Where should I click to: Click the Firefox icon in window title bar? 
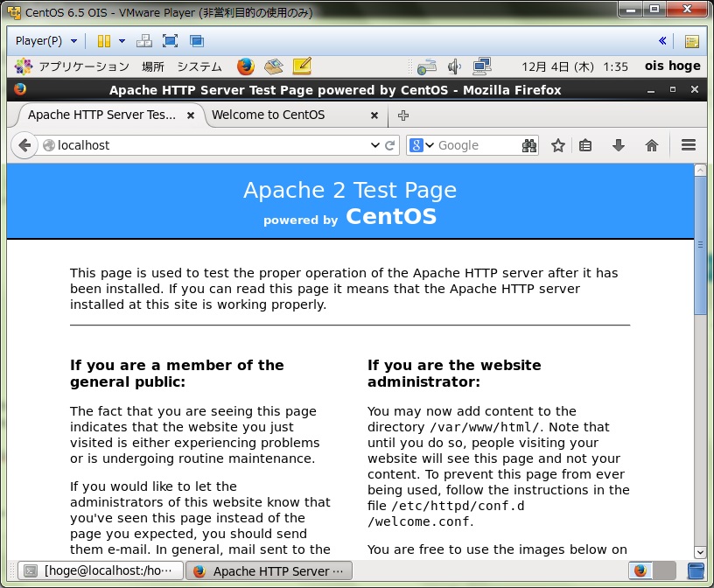pos(20,89)
